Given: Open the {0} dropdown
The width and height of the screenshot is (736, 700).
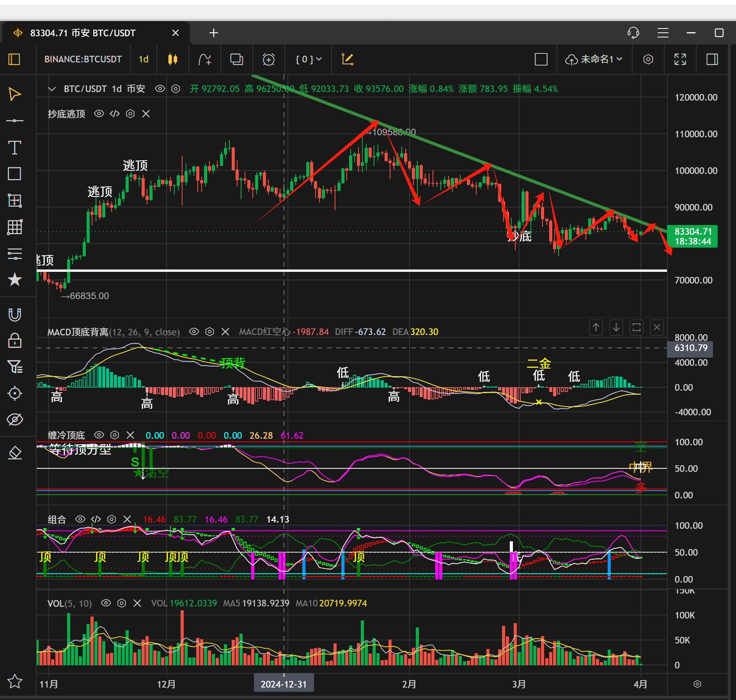Looking at the screenshot, I should [308, 59].
